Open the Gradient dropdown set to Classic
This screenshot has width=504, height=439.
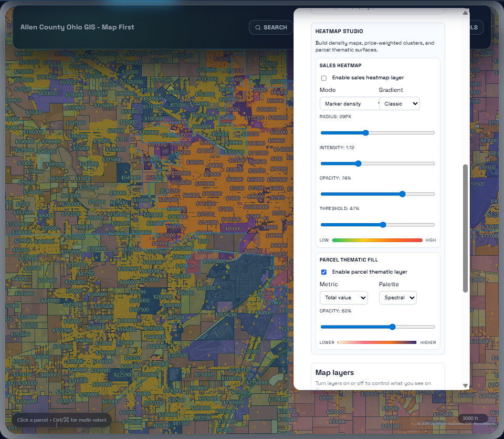tap(399, 104)
